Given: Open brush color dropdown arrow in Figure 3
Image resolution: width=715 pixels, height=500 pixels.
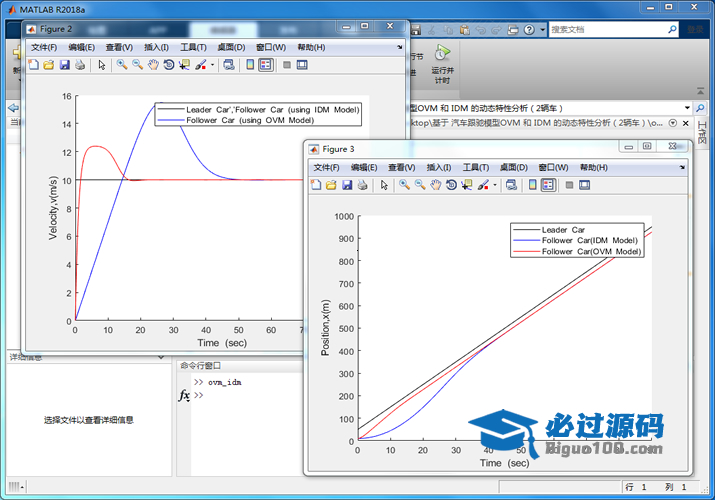Looking at the screenshot, I should click(495, 185).
